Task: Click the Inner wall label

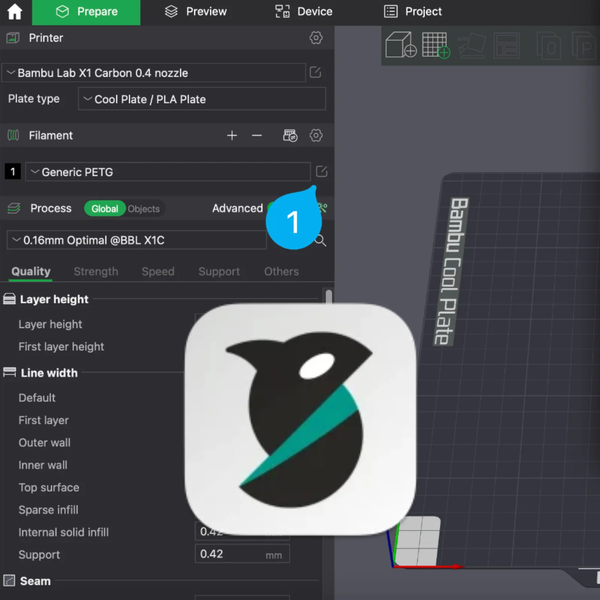Action: pyautogui.click(x=43, y=465)
